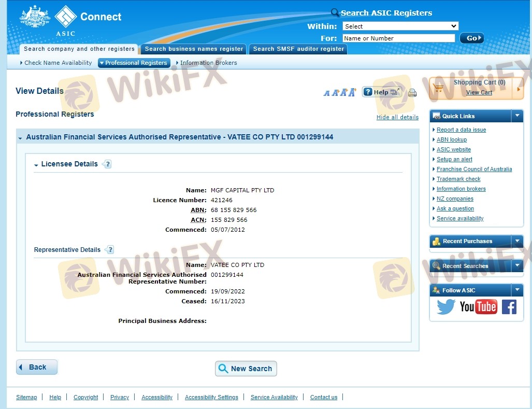Click the Facebook icon under Follow ASIC
The width and height of the screenshot is (532, 409).
[509, 307]
